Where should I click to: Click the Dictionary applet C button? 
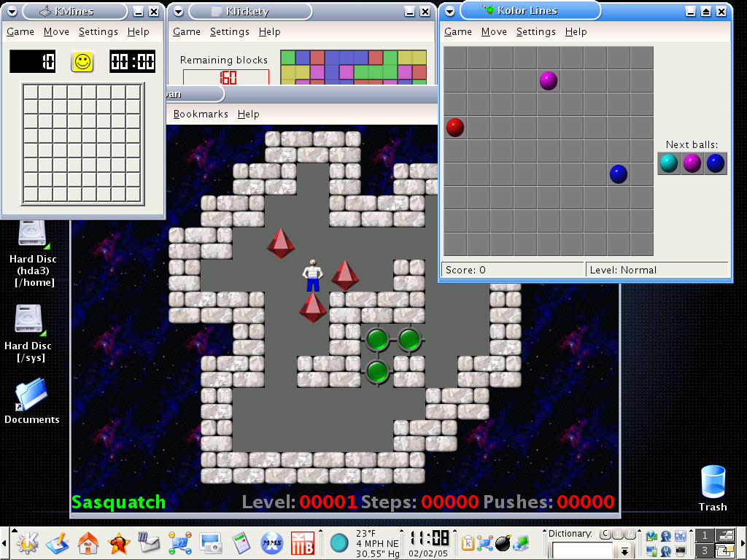point(605,534)
